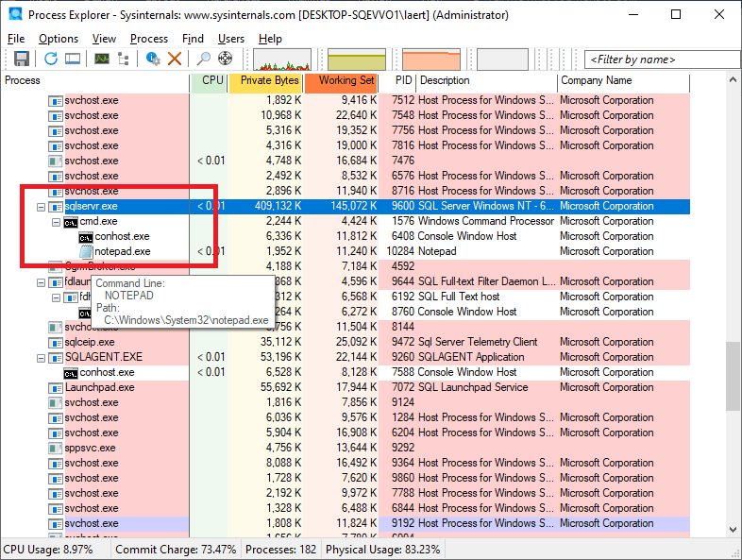Image resolution: width=742 pixels, height=560 pixels.
Task: Open the CPU usage history mini graph
Action: tap(282, 59)
